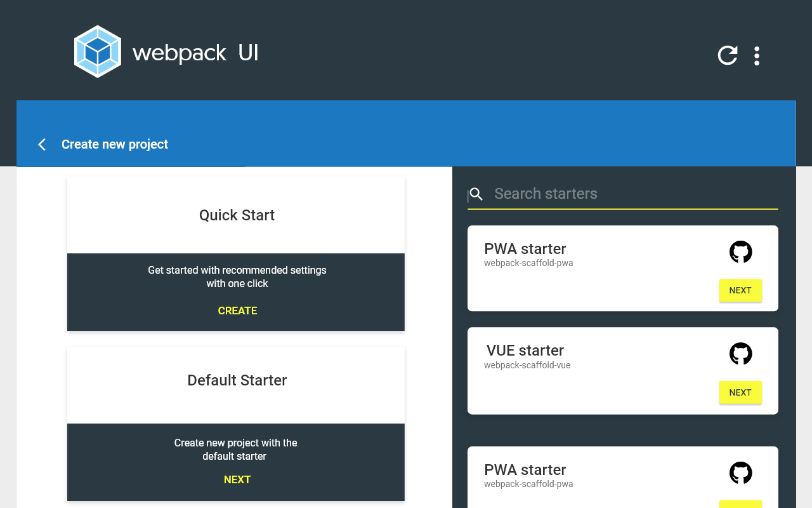
Task: Click the "Default Starter" card title
Action: click(237, 380)
